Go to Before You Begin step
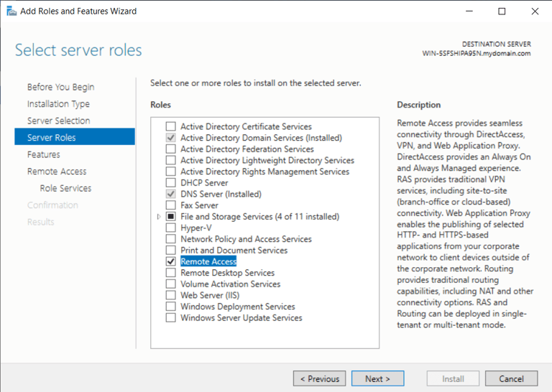Viewport: 552px width, 392px height. point(60,87)
